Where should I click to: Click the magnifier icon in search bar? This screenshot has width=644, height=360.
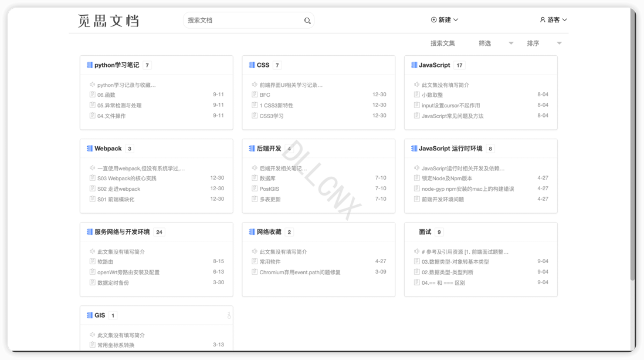point(307,21)
